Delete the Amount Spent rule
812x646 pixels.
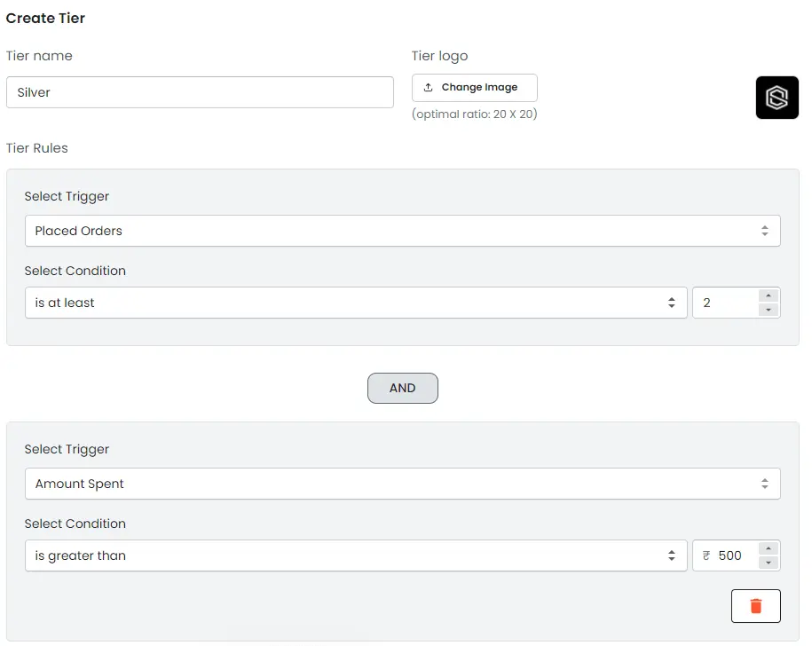pos(755,606)
